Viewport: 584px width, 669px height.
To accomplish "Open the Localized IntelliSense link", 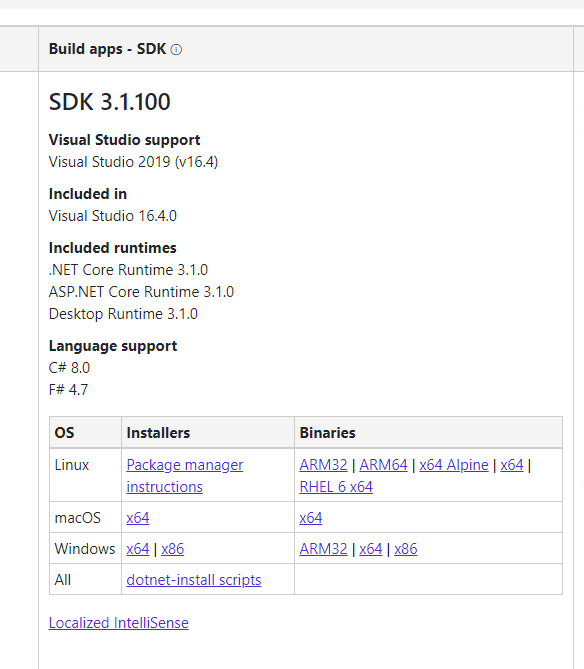I will coord(119,623).
